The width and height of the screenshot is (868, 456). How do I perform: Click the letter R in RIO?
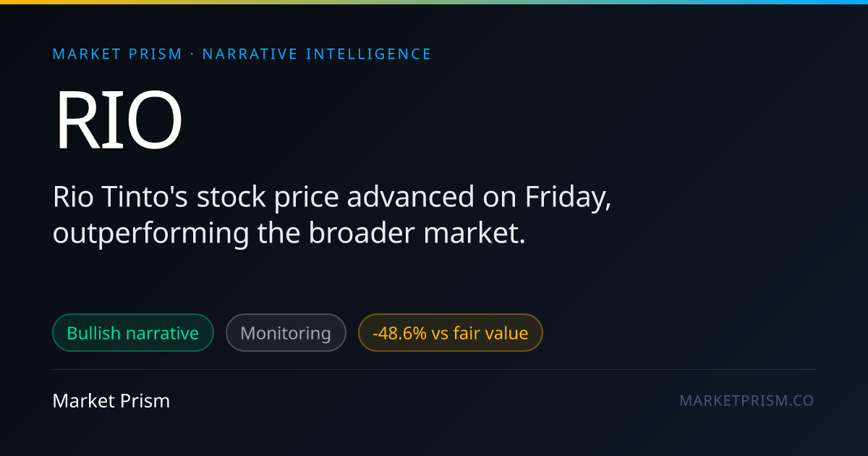point(76,121)
